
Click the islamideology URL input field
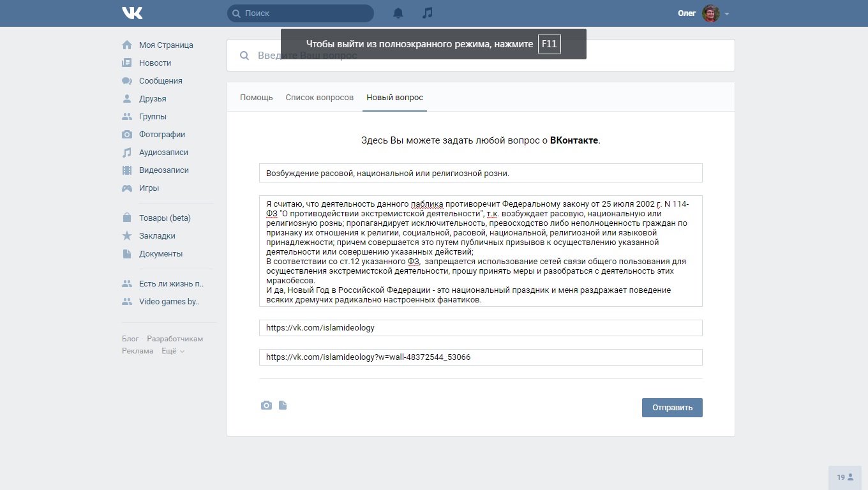481,328
